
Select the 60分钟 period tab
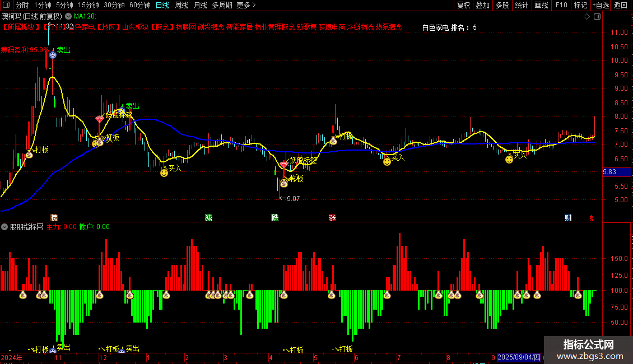tap(139, 5)
